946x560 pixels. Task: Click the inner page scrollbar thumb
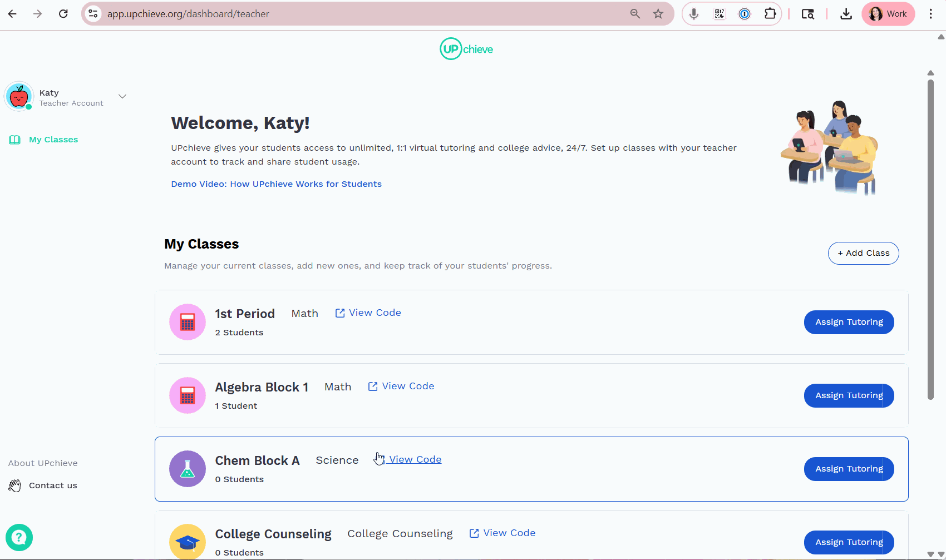[930, 239]
